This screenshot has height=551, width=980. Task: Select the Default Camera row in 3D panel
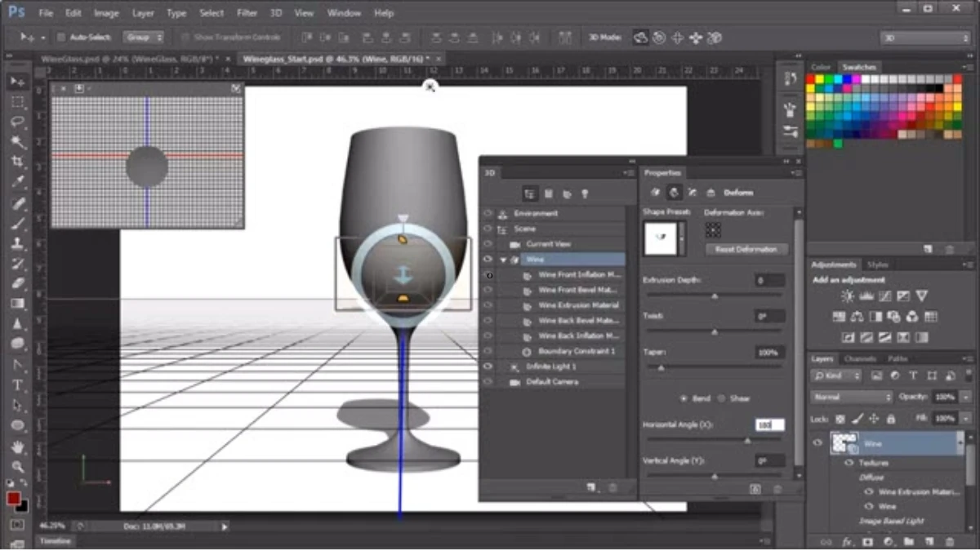(x=552, y=381)
